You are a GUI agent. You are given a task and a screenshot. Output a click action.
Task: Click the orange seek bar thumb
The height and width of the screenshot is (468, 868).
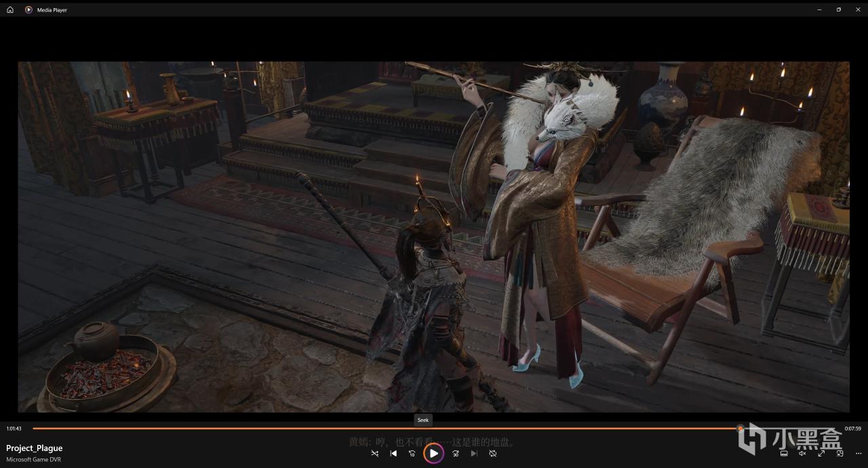pyautogui.click(x=741, y=428)
